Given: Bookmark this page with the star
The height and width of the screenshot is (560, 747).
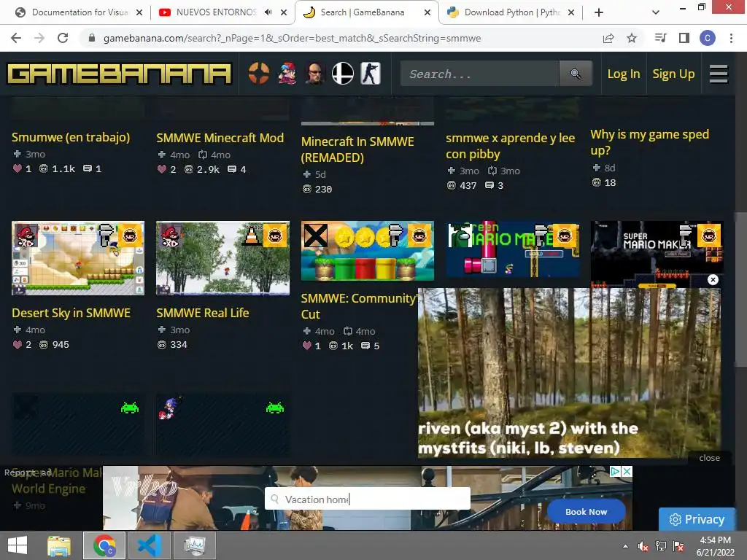Looking at the screenshot, I should 632,38.
